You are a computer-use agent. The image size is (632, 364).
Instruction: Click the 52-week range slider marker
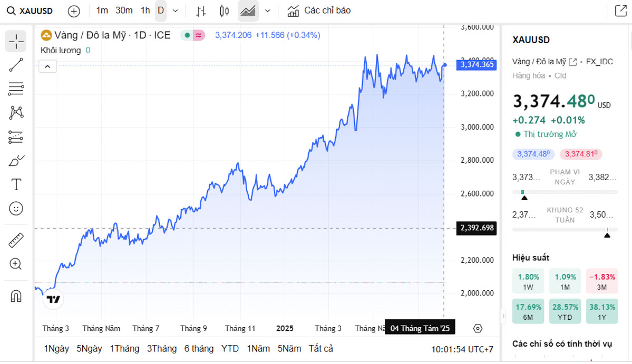tap(607, 234)
